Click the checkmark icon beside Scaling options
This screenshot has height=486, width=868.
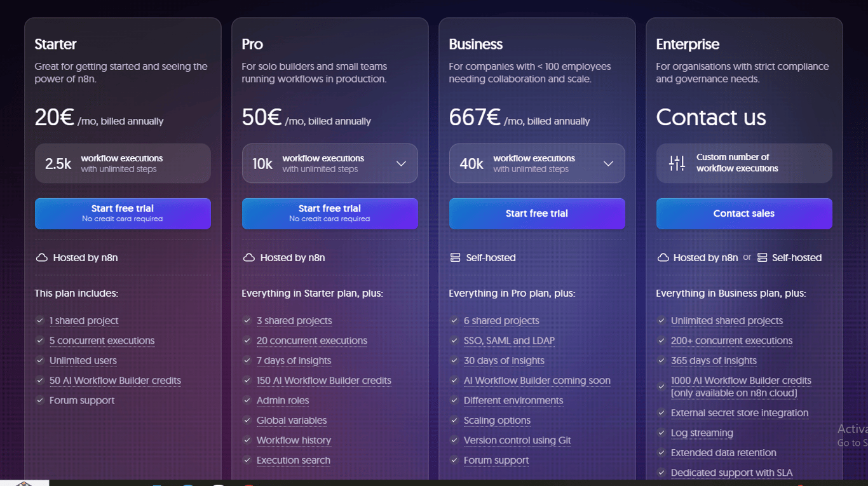tap(454, 420)
